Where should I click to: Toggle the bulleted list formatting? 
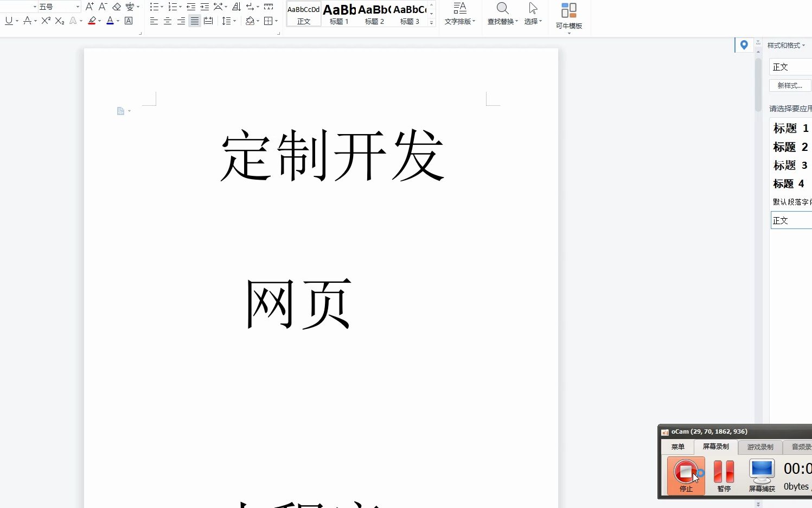click(x=155, y=7)
